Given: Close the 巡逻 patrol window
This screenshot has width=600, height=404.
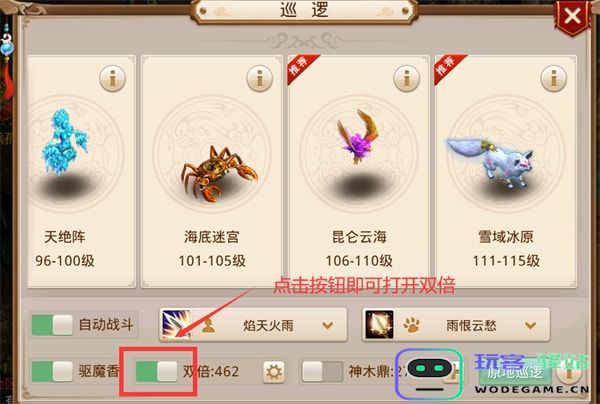Looking at the screenshot, I should click(572, 16).
